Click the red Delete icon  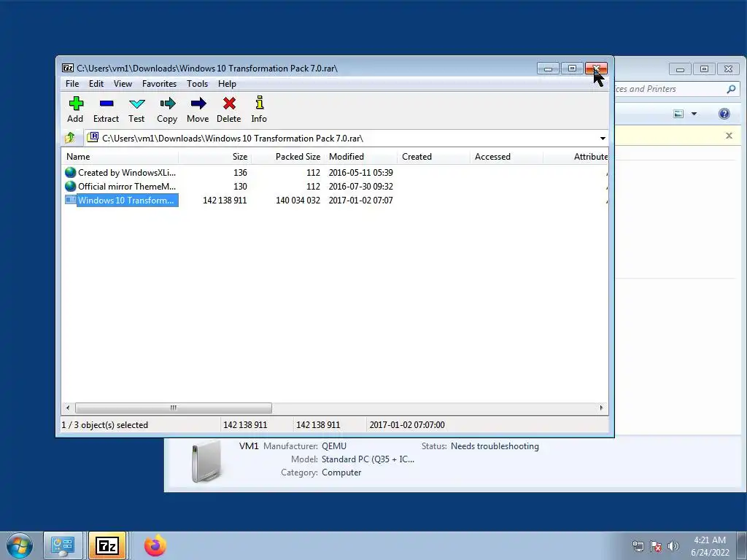pos(229,104)
